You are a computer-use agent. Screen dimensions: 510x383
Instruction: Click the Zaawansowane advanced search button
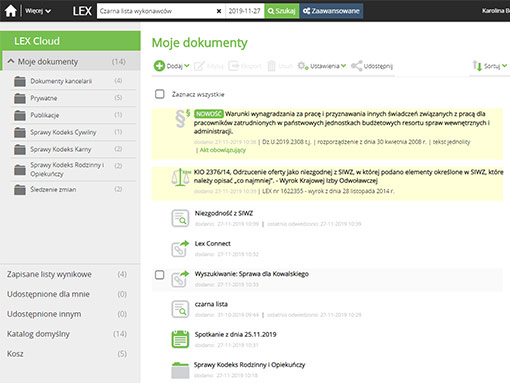coord(331,11)
